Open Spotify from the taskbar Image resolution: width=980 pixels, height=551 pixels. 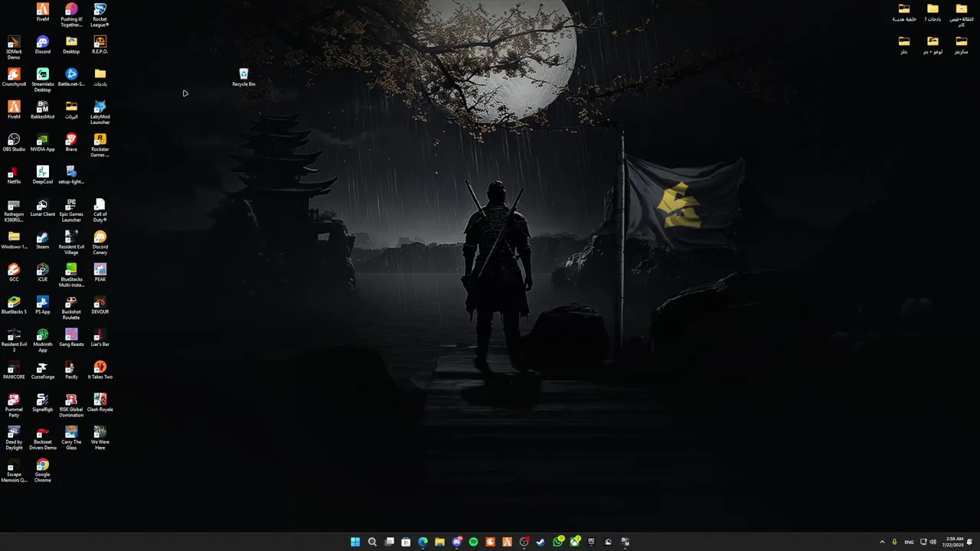click(473, 542)
